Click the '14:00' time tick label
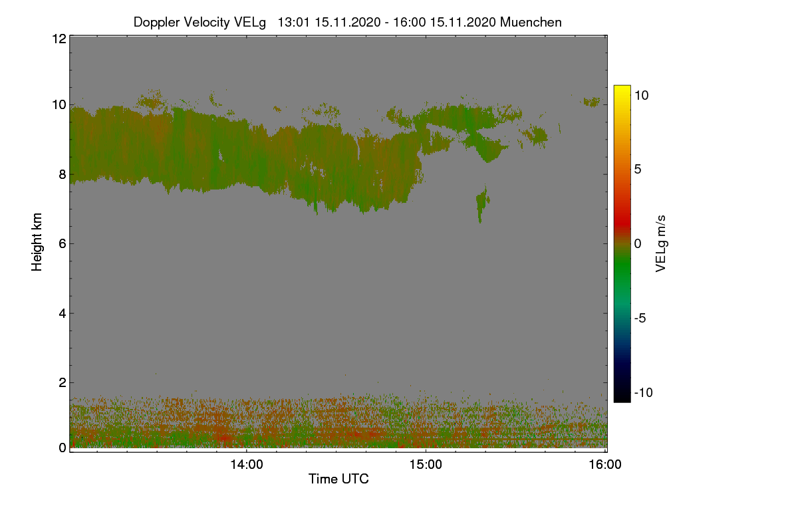The image size is (798, 532). point(247,465)
